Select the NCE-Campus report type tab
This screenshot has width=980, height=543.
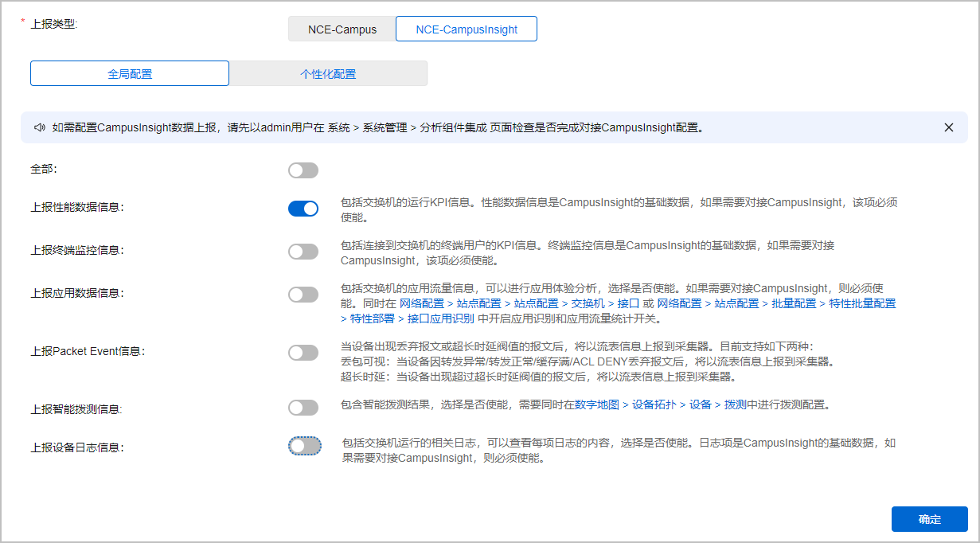click(342, 29)
